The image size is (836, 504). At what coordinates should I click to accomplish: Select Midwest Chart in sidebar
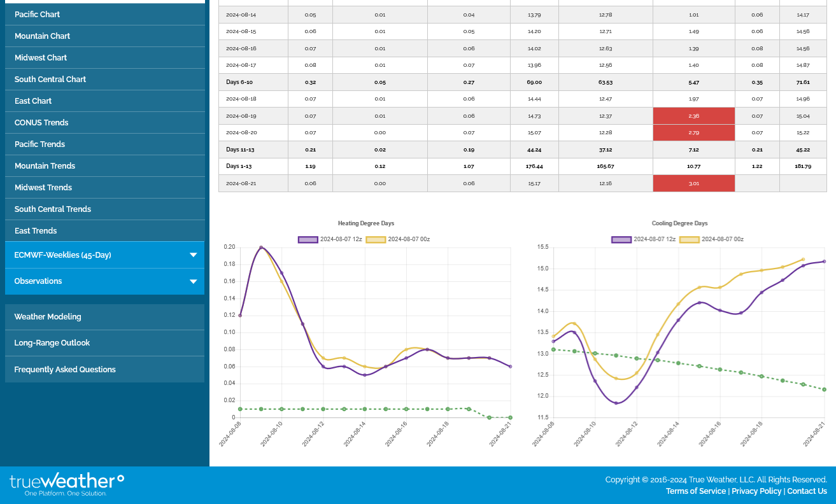[41, 58]
